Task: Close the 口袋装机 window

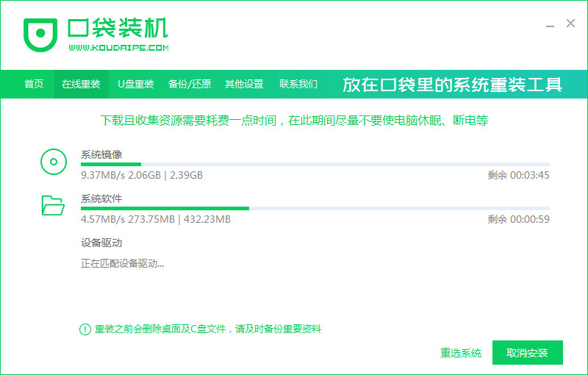Action: pos(570,24)
